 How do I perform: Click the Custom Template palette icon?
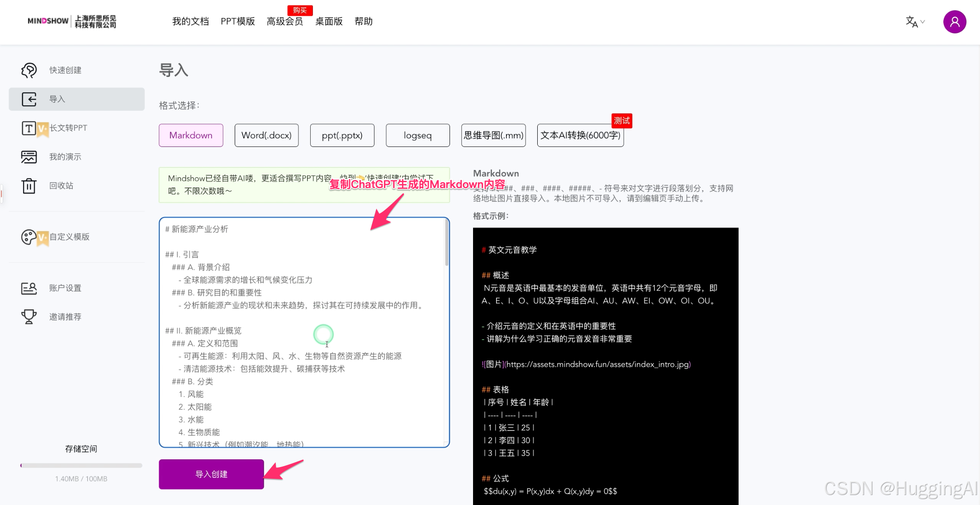29,237
